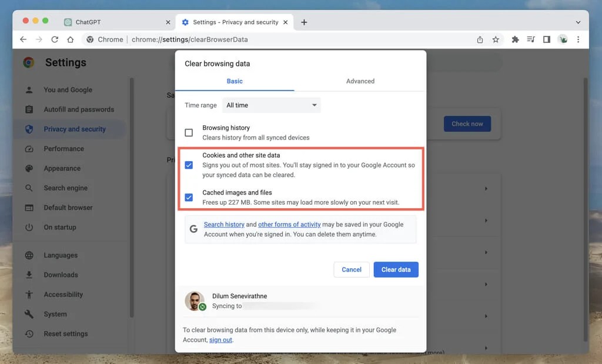This screenshot has height=364, width=602.
Task: Open the Time range dropdown showing All time
Action: [x=271, y=105]
